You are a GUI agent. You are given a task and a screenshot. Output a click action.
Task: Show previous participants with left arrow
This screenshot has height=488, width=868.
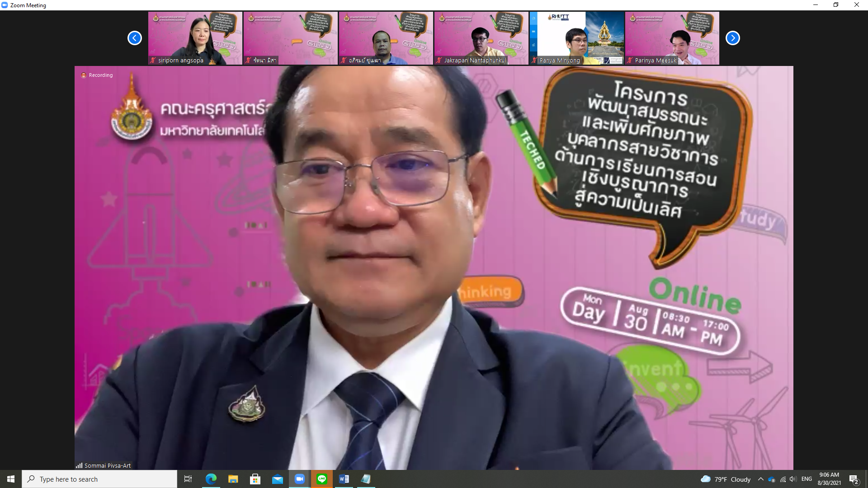(x=134, y=38)
